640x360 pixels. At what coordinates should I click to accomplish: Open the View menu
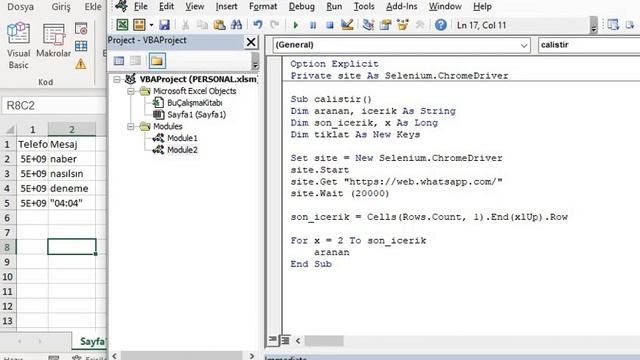(x=194, y=7)
